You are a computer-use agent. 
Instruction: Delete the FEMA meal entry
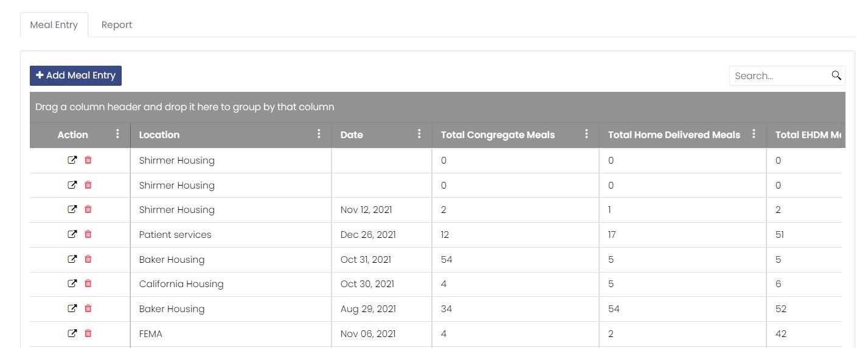[88, 333]
